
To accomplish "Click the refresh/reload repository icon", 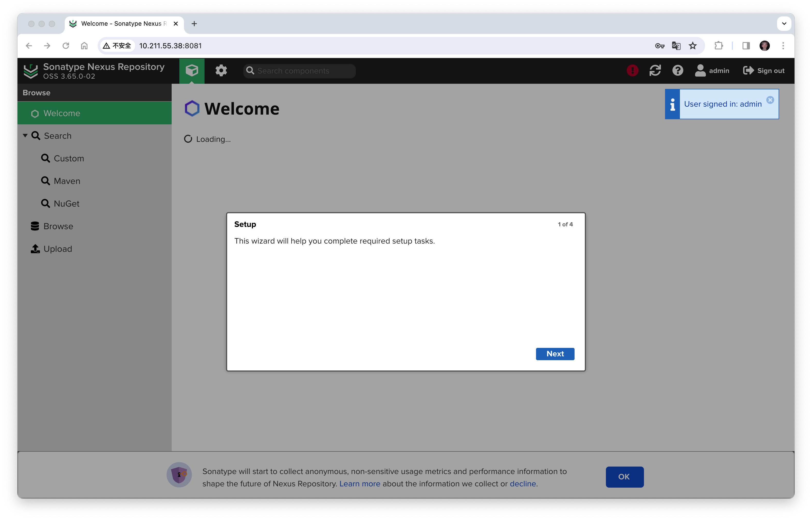I will click(x=656, y=70).
